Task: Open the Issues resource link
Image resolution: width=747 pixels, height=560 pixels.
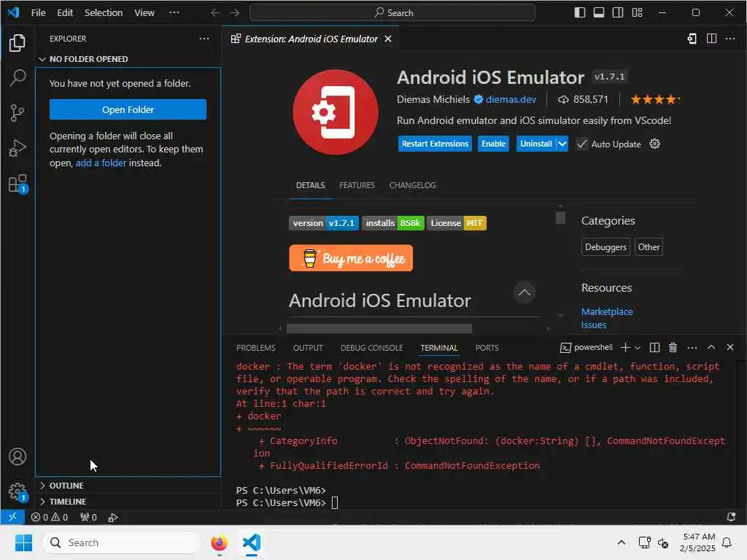Action: pos(594,324)
